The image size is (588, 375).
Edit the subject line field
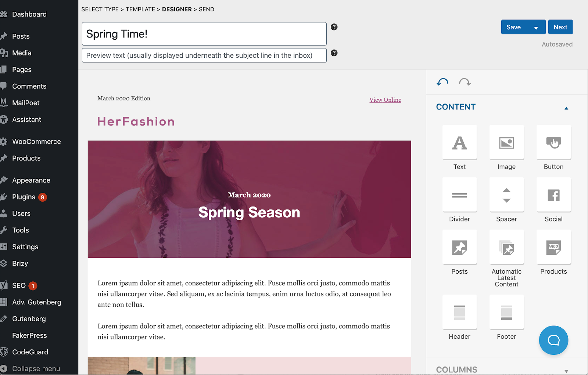[x=204, y=34]
